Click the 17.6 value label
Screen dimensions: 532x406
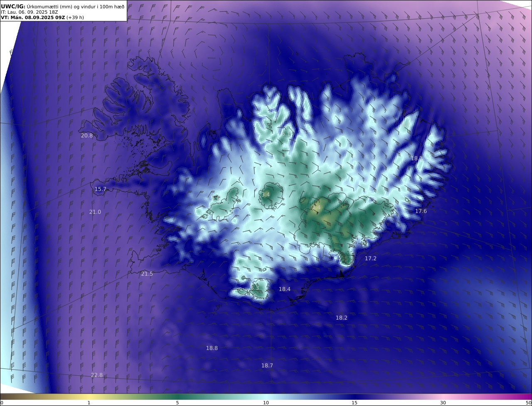tap(421, 211)
